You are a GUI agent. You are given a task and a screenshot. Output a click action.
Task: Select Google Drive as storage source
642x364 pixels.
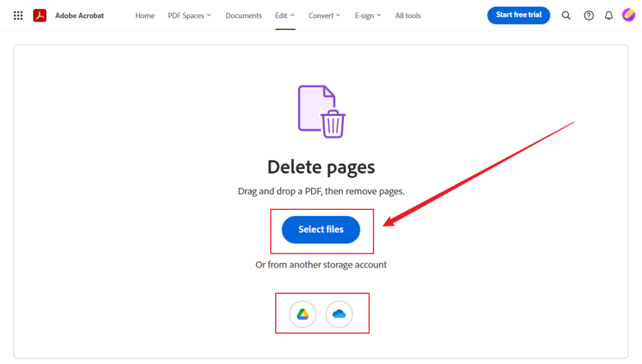[303, 314]
